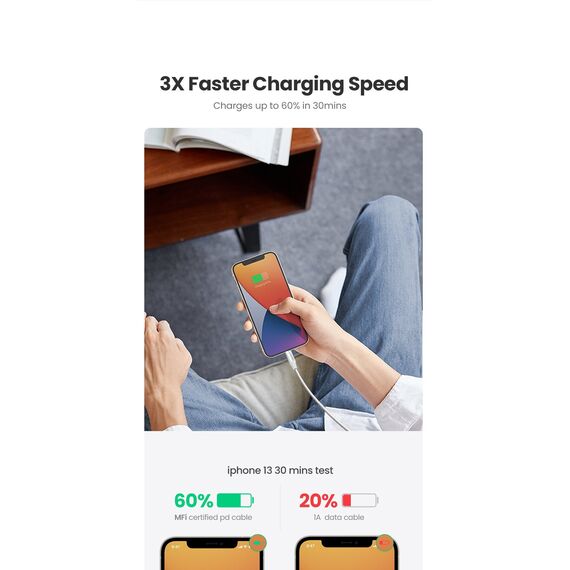Image resolution: width=570 pixels, height=570 pixels.
Task: Click the red badge on the bottom-right phone
Action: 385,543
